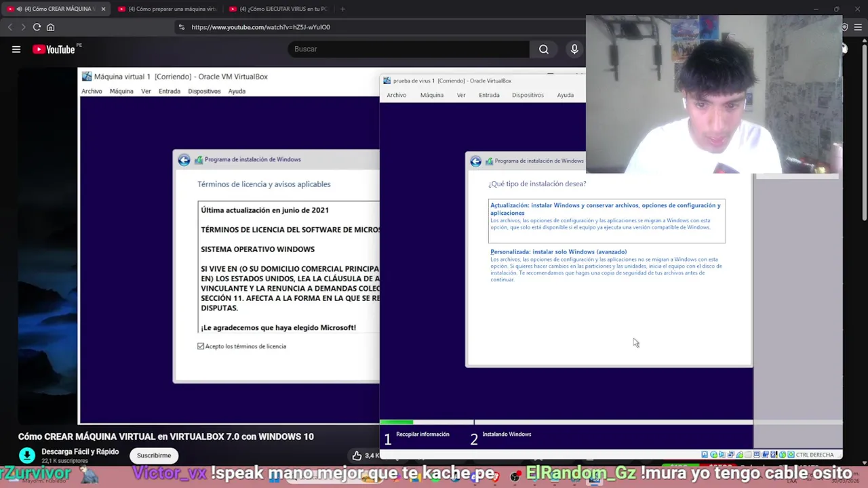868x488 pixels.
Task: Mute the first tab via its speaker icon
Action: tap(18, 9)
